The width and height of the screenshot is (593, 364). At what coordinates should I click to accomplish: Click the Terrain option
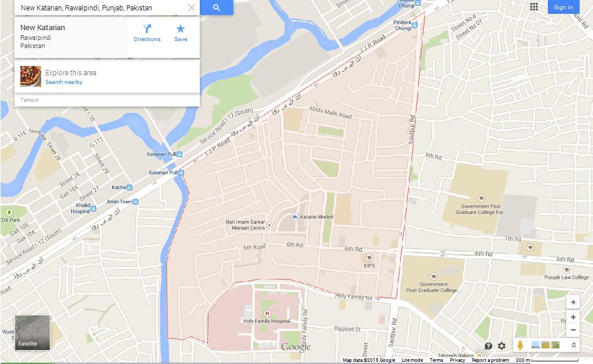pyautogui.click(x=30, y=100)
